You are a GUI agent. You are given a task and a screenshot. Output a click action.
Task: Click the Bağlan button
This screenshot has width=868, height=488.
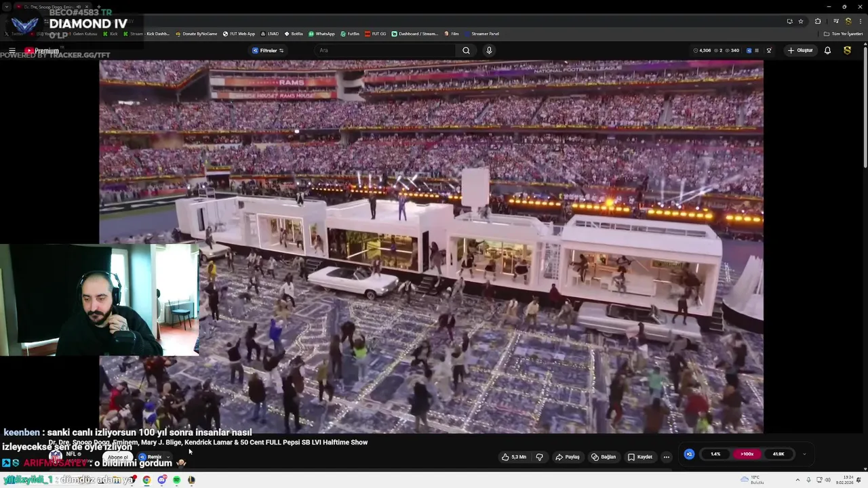pos(604,457)
